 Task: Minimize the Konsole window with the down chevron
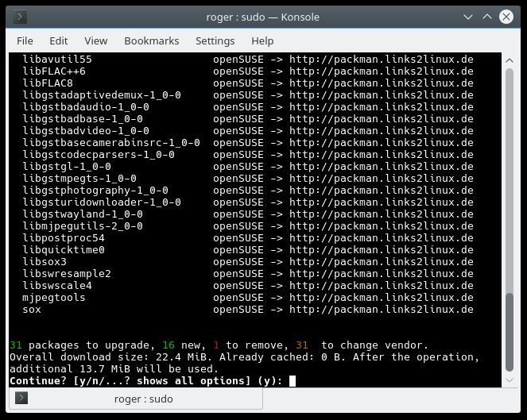468,17
